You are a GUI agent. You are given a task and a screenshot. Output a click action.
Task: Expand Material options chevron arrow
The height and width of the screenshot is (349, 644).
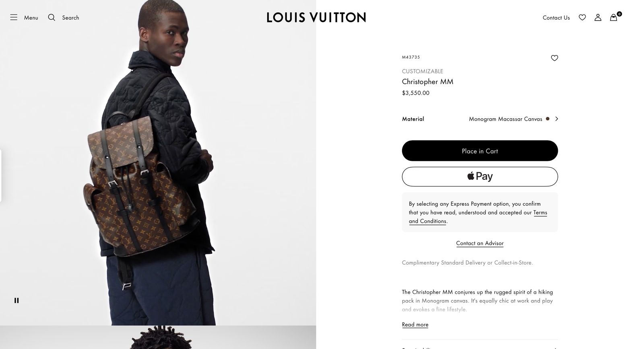point(556,119)
